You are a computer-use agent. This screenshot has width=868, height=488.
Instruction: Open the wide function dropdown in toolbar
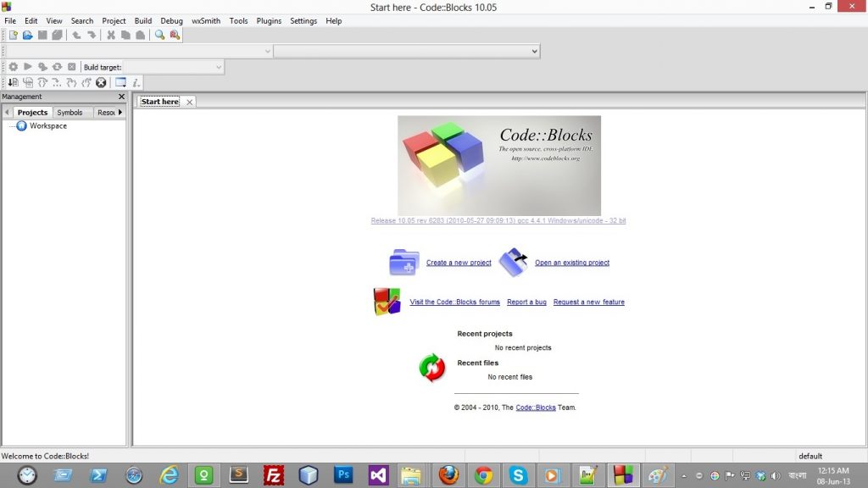click(534, 52)
